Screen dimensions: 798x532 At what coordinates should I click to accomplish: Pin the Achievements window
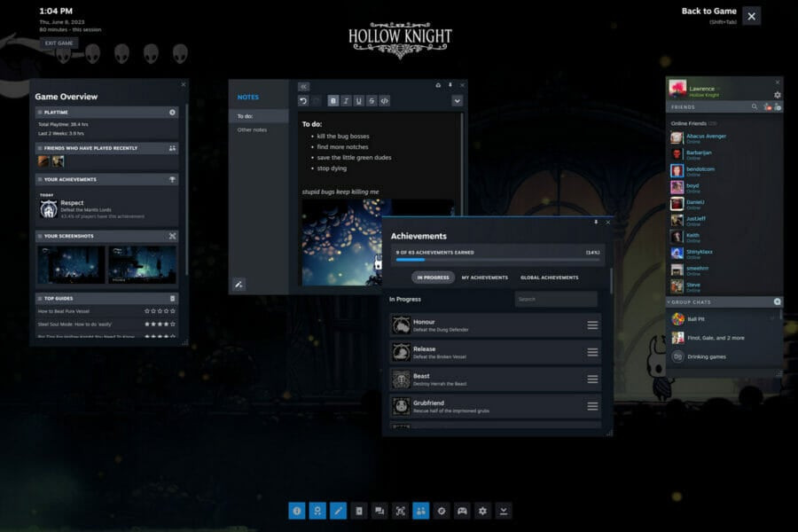coord(596,223)
